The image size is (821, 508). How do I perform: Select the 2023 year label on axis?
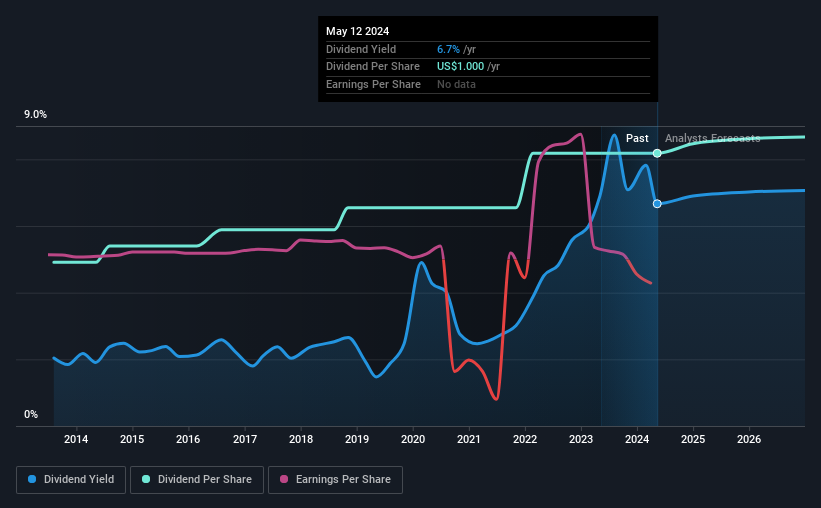coord(581,439)
